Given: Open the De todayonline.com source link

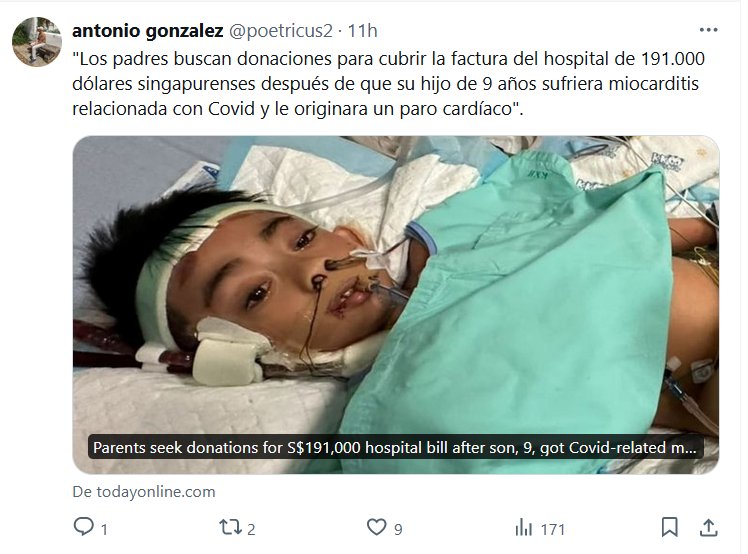Looking at the screenshot, I should pos(144,491).
